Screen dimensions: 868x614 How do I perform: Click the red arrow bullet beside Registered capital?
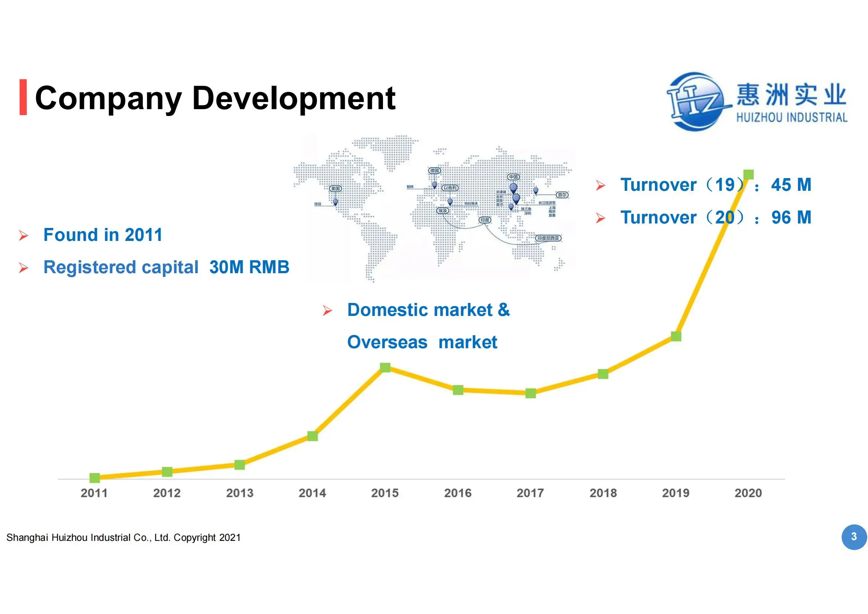[24, 268]
